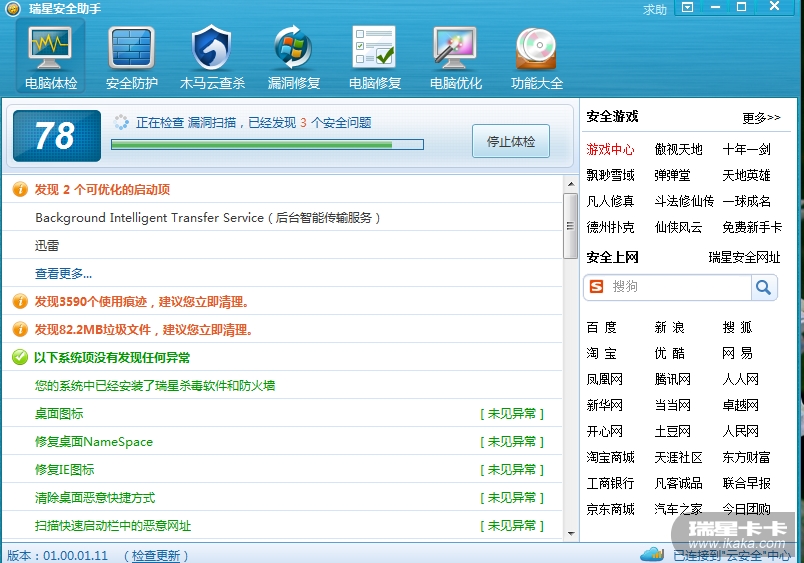This screenshot has width=804, height=563.
Task: Click the magnifier search button
Action: pos(763,287)
